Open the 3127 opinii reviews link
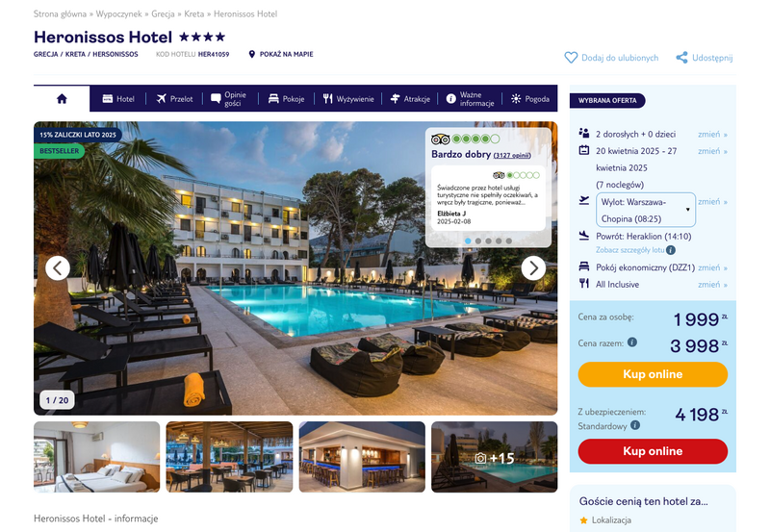 [x=512, y=156]
